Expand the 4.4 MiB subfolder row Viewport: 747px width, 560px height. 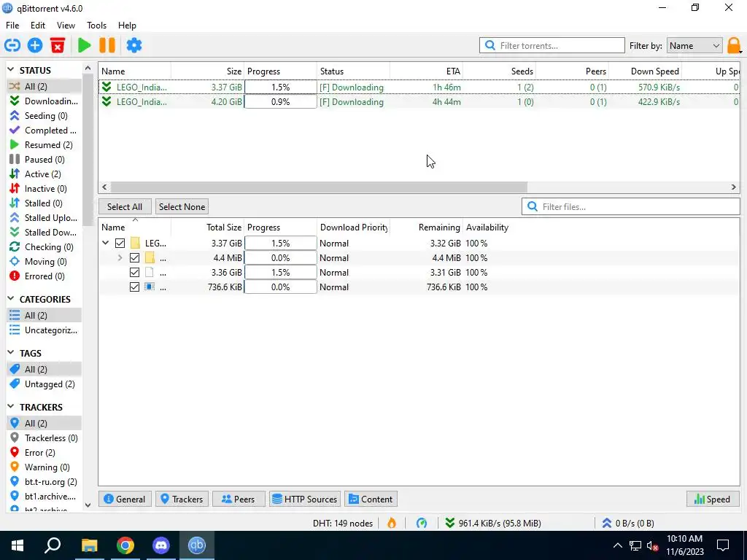point(120,258)
